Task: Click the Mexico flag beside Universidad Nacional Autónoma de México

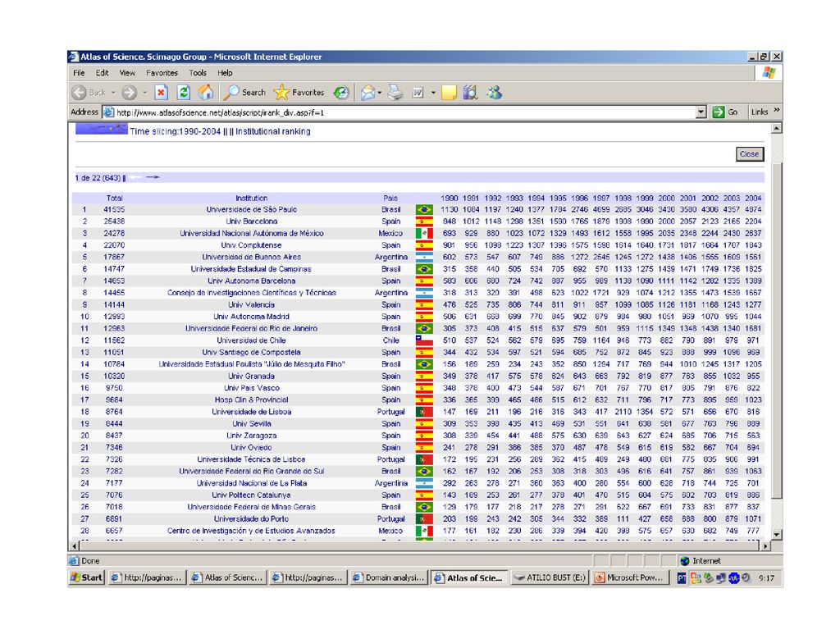Action: click(x=424, y=234)
